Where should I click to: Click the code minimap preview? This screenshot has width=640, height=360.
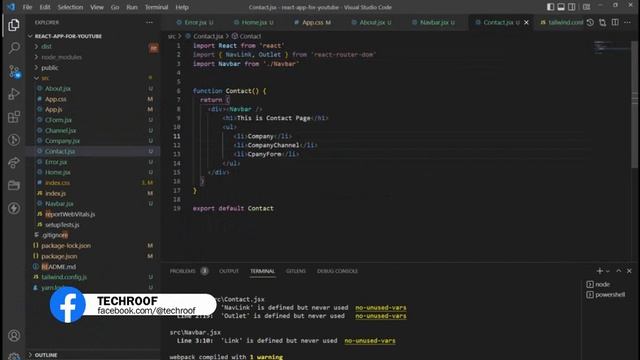(x=610, y=47)
